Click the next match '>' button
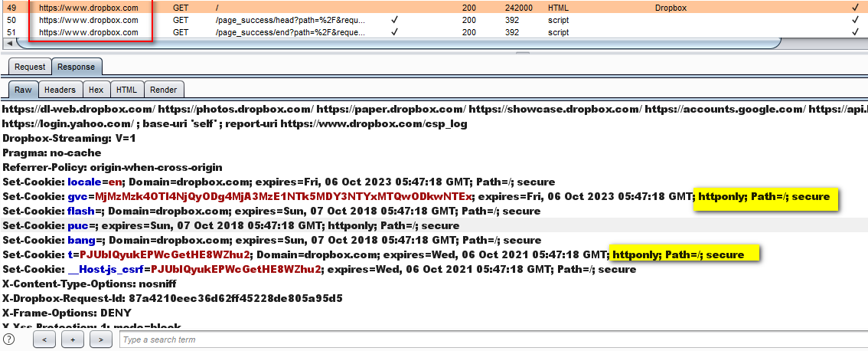868x351 pixels. coord(100,339)
